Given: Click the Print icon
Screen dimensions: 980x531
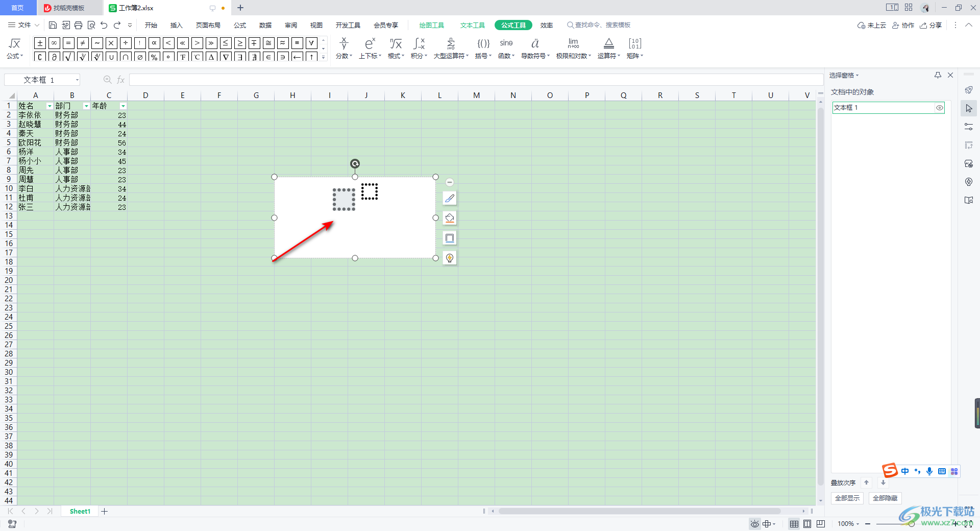Looking at the screenshot, I should click(x=78, y=25).
